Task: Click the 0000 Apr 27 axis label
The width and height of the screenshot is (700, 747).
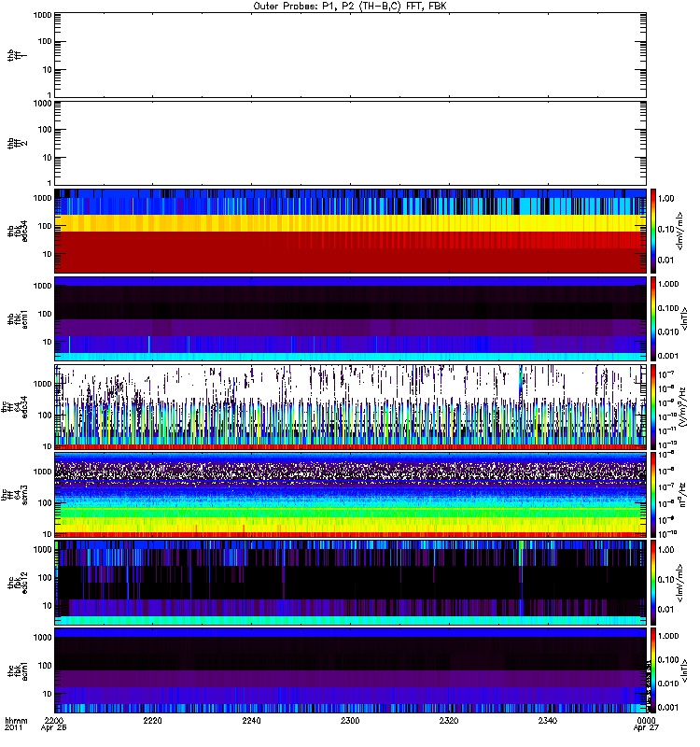Action: (646, 725)
